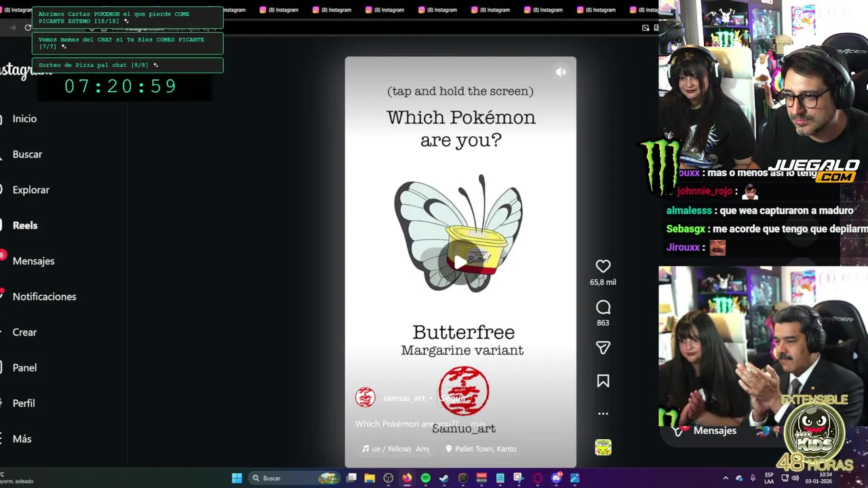868x488 pixels.
Task: Open the reel comments bubble icon
Action: (x=603, y=307)
